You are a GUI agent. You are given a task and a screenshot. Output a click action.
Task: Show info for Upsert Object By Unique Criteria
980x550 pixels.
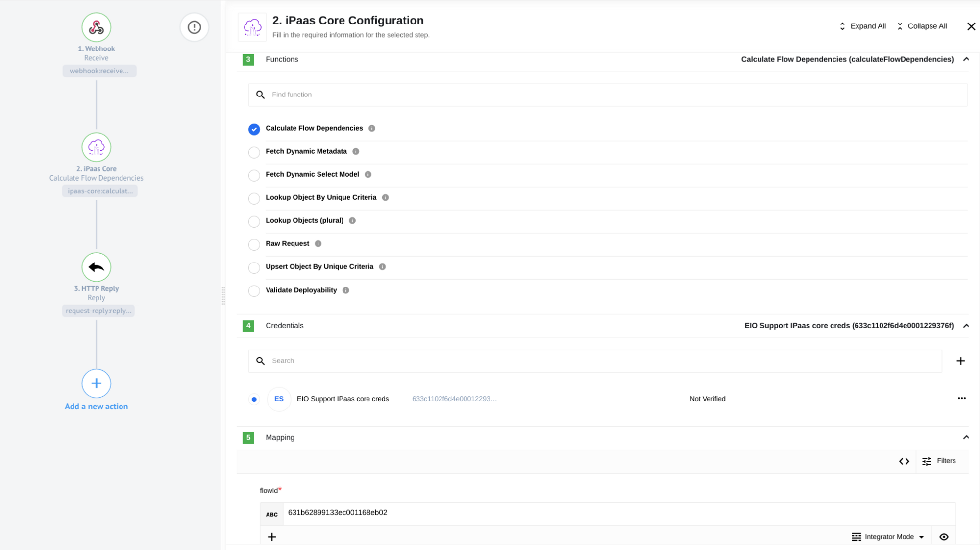(382, 267)
